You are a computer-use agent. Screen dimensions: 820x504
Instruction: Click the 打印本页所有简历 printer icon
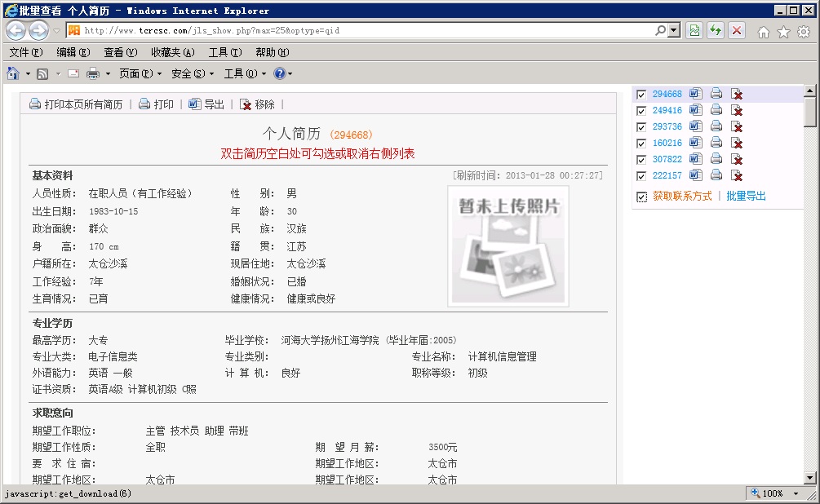[x=33, y=104]
